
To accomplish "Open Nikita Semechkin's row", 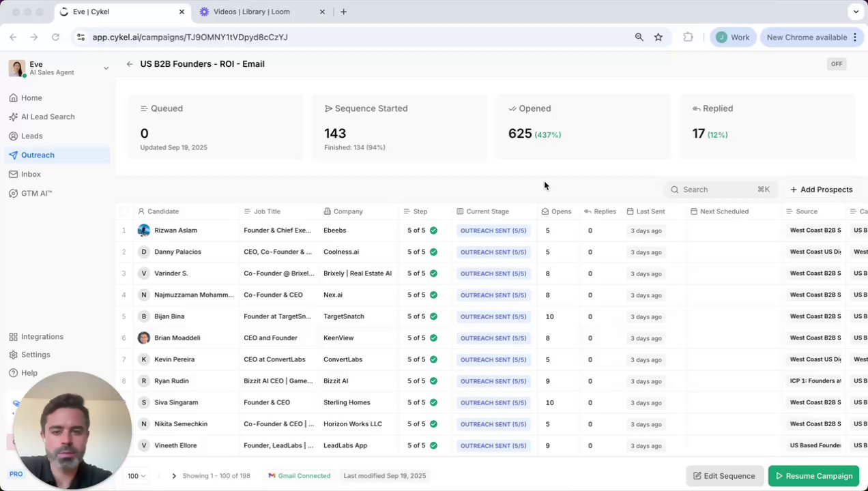I will 491,423.
